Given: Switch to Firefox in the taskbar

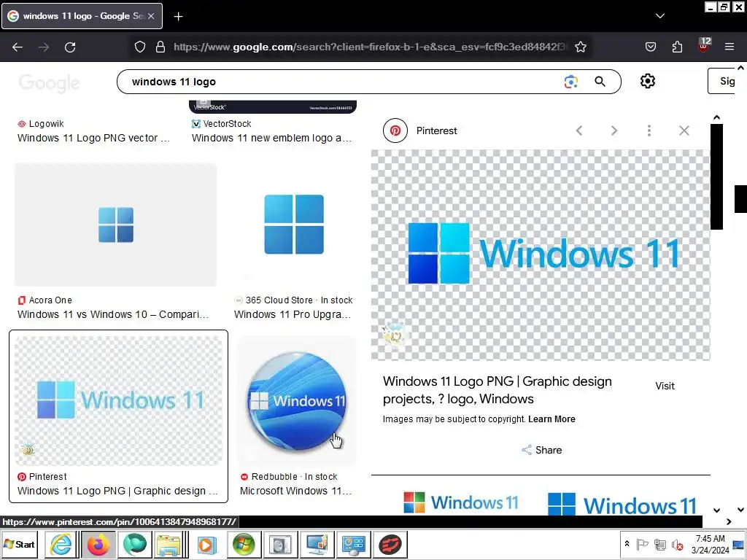Looking at the screenshot, I should point(98,544).
